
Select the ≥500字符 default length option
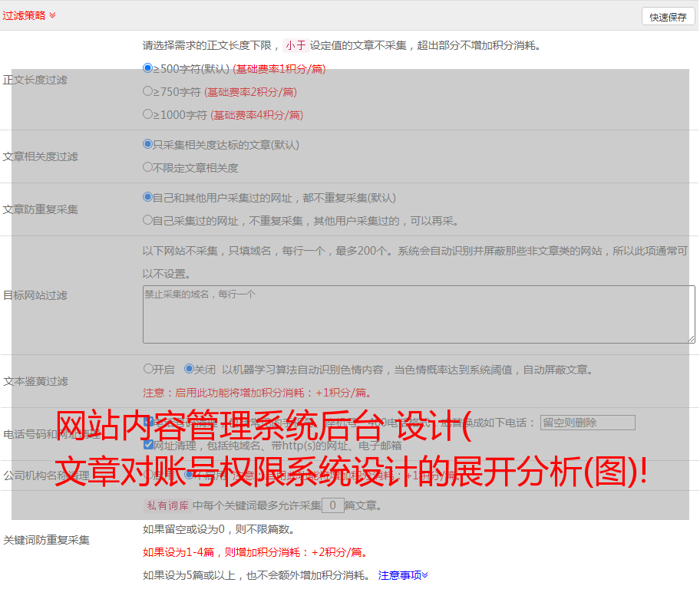[x=148, y=68]
